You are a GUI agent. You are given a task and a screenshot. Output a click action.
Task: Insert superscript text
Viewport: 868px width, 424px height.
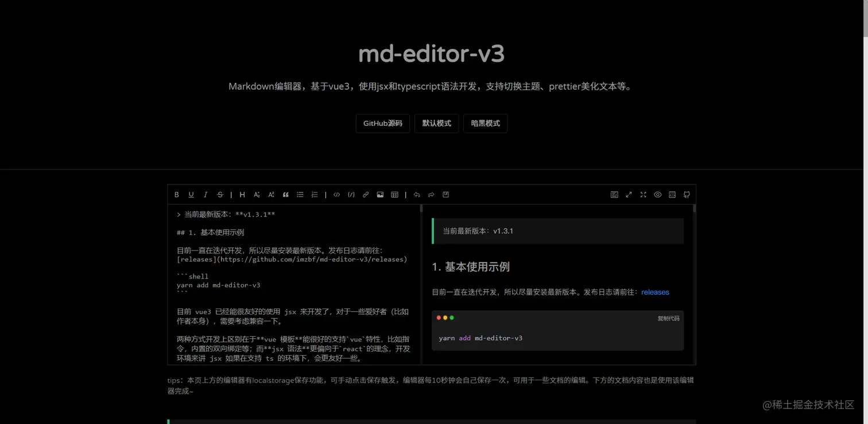[x=271, y=195]
